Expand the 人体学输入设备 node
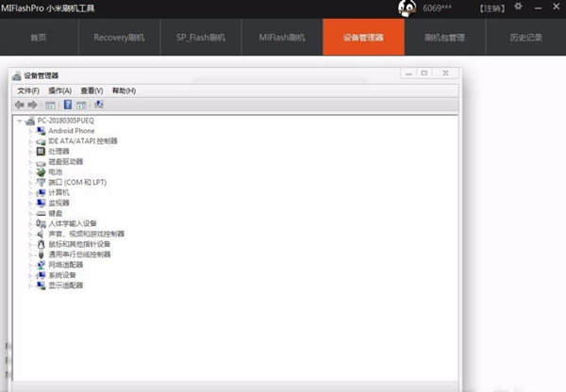The image size is (566, 392). pos(31,224)
